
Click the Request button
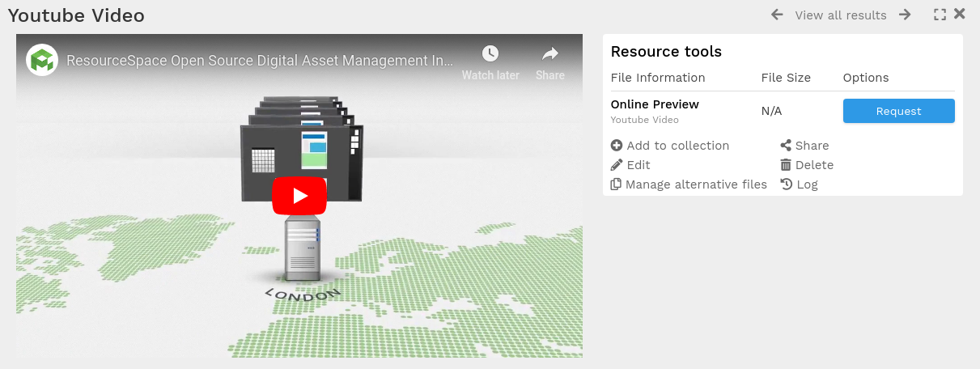pos(899,111)
